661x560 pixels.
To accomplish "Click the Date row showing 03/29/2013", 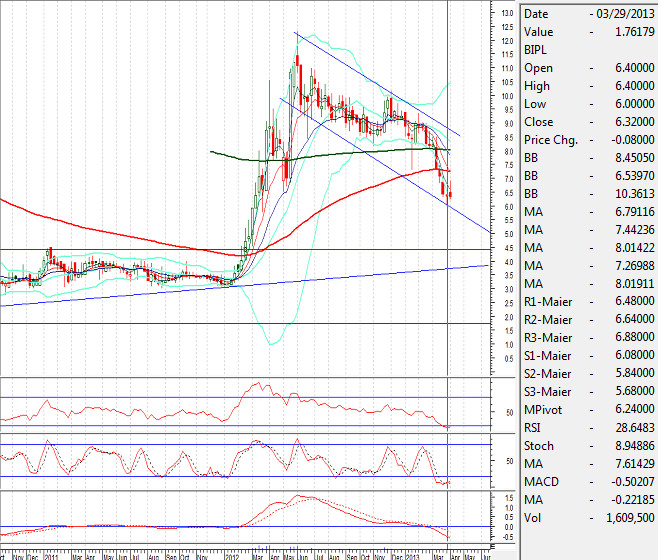I will 588,14.
